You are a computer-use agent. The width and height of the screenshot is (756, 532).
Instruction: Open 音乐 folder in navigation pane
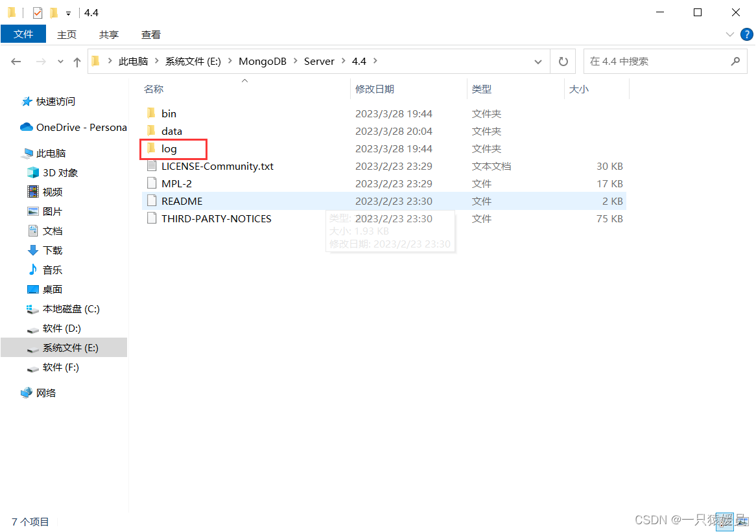[52, 270]
